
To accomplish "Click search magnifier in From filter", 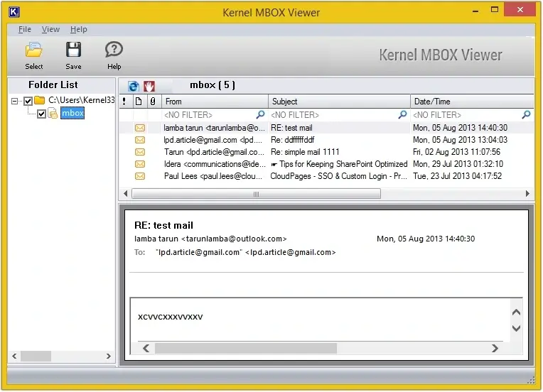I will (260, 114).
